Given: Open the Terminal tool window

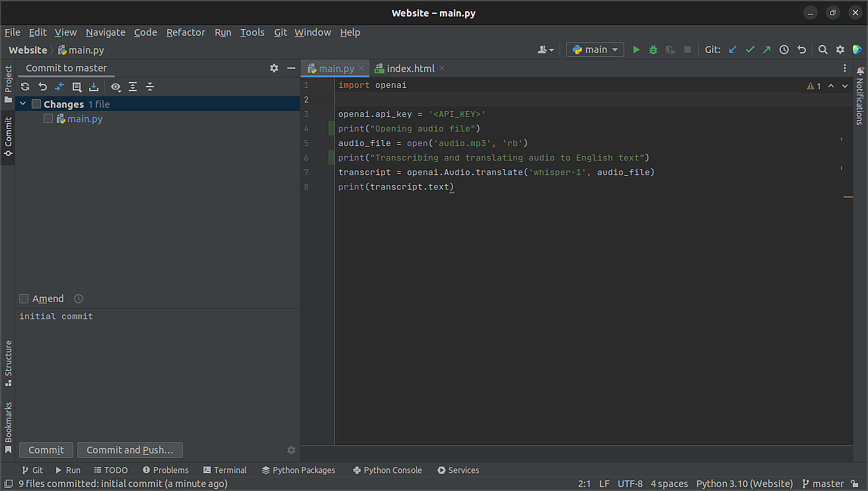Looking at the screenshot, I should tap(225, 471).
